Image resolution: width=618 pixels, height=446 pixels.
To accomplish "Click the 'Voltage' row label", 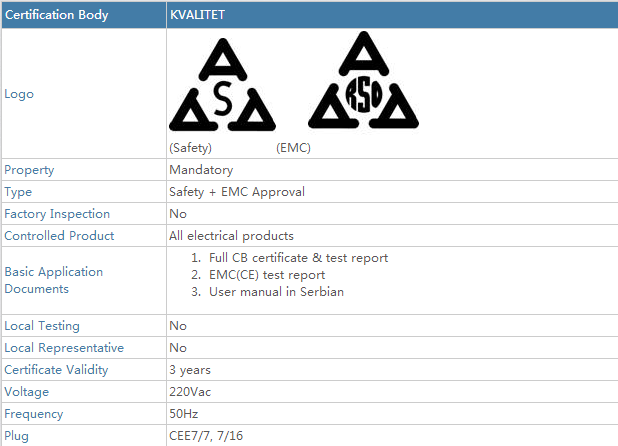I will point(27,392).
